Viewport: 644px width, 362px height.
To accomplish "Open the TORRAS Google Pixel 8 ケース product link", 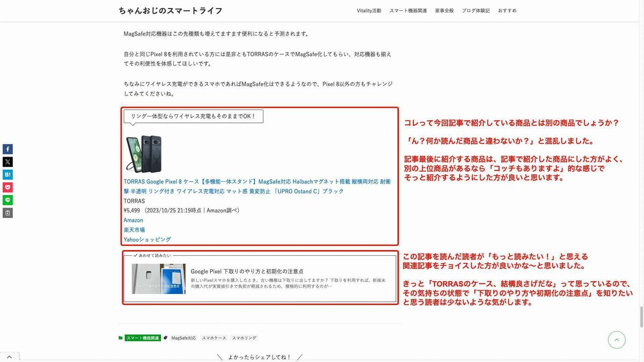I will (x=257, y=186).
